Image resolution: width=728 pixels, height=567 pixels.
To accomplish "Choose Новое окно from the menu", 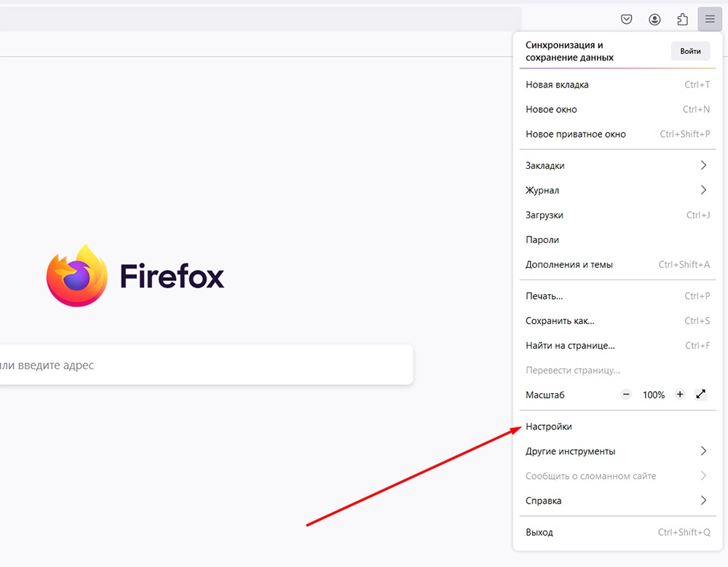I will [x=617, y=109].
